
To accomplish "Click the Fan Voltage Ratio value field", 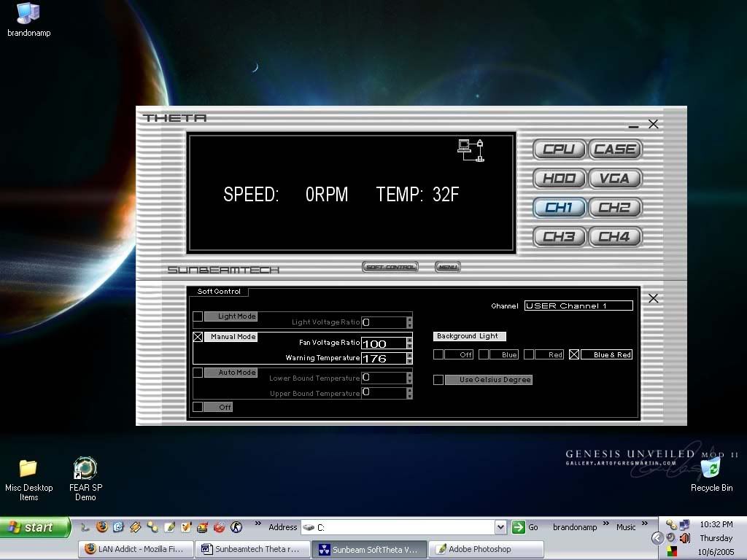I will pyautogui.click(x=384, y=343).
